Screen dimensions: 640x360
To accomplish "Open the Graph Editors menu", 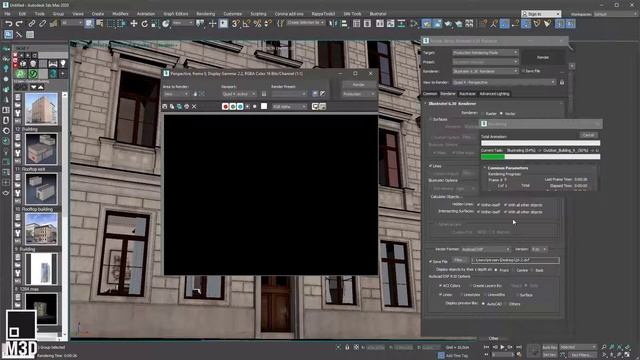I will click(176, 14).
